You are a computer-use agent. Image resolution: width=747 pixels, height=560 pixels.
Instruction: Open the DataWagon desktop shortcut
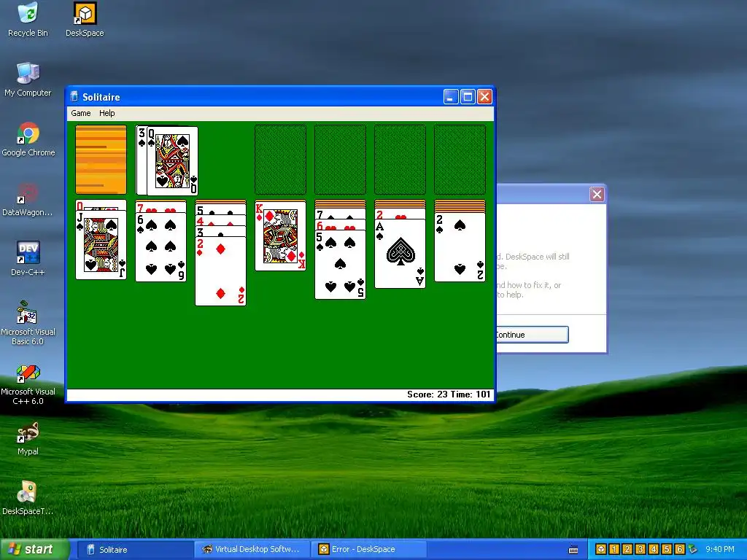(28, 200)
